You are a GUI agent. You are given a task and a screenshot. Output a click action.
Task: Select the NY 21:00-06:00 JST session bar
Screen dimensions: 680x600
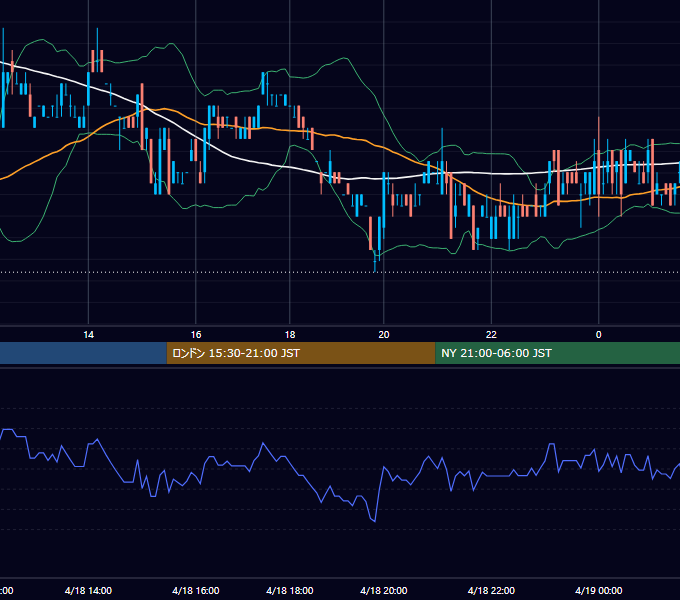[x=558, y=353]
